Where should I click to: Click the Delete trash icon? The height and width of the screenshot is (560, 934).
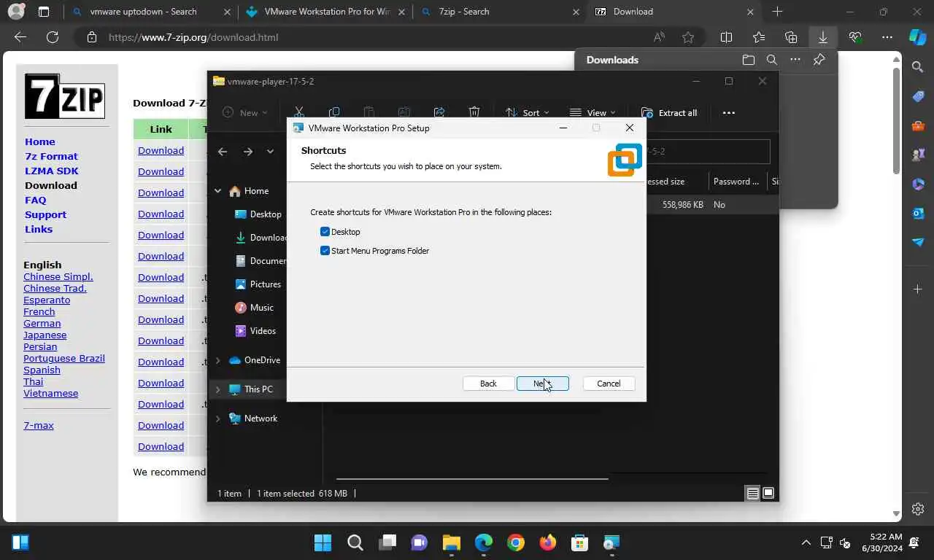point(474,112)
